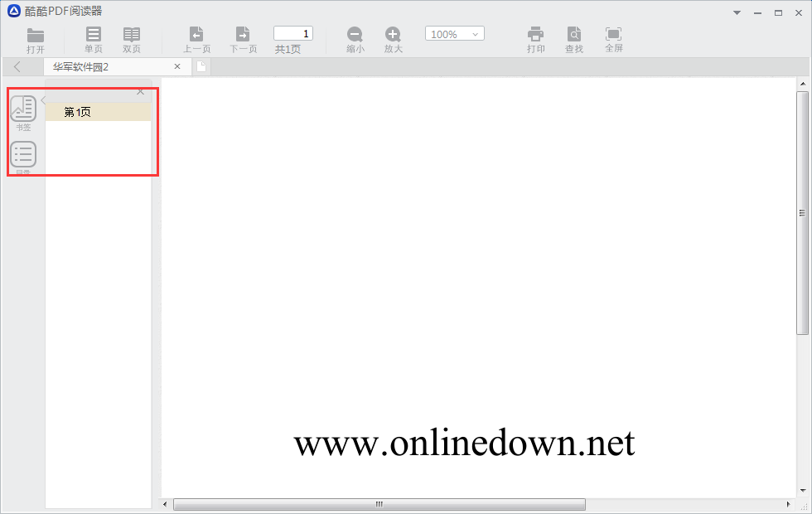Click the 酷酷PDF阅读器 app logo icon

coord(14,11)
